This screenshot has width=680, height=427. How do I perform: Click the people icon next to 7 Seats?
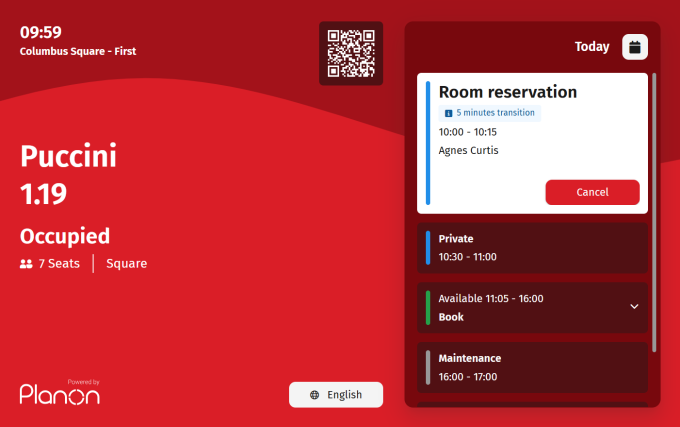(26, 264)
